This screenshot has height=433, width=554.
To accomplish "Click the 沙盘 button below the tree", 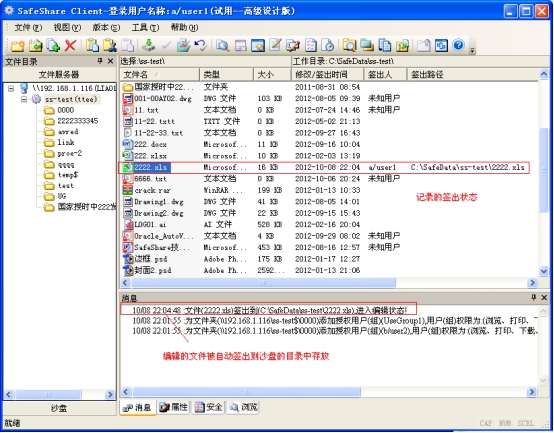I will pyautogui.click(x=59, y=408).
